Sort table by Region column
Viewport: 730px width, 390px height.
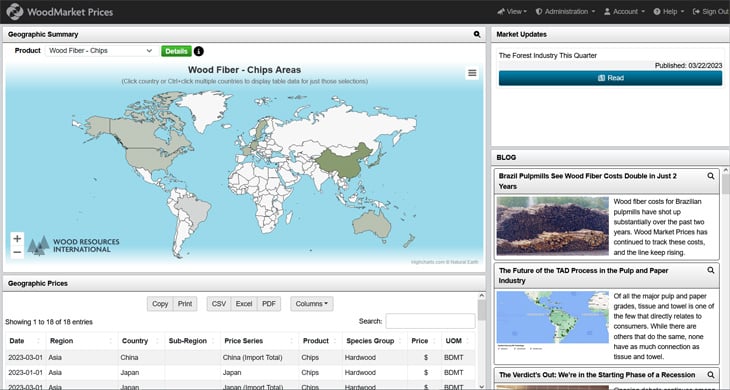click(x=81, y=341)
